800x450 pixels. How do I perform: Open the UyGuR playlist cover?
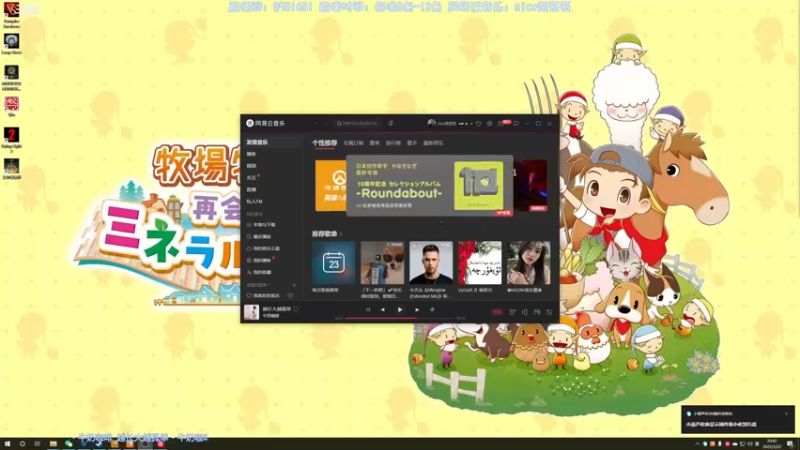480,263
